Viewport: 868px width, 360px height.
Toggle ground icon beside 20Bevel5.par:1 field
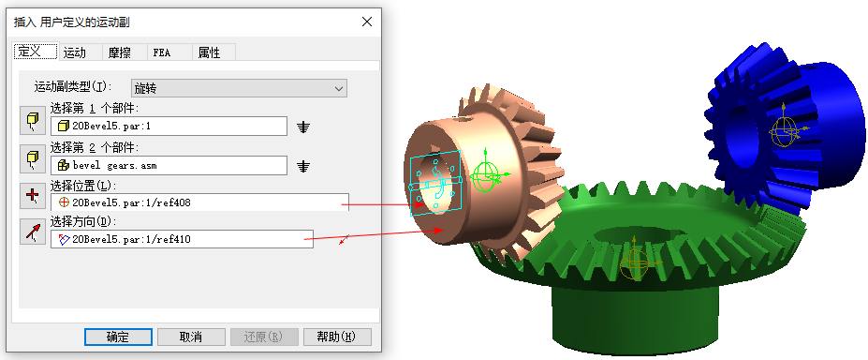click(x=302, y=127)
